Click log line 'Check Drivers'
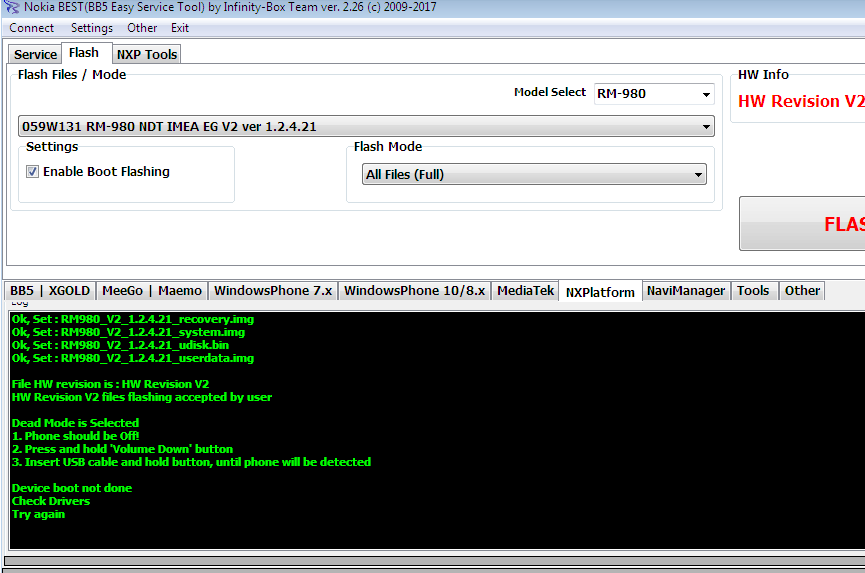This screenshot has height=573, width=865. coord(51,501)
